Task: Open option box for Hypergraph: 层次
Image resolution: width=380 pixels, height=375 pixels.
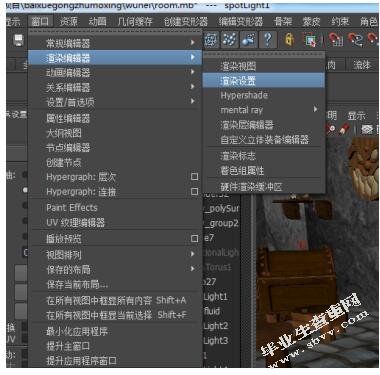Action: pos(194,177)
